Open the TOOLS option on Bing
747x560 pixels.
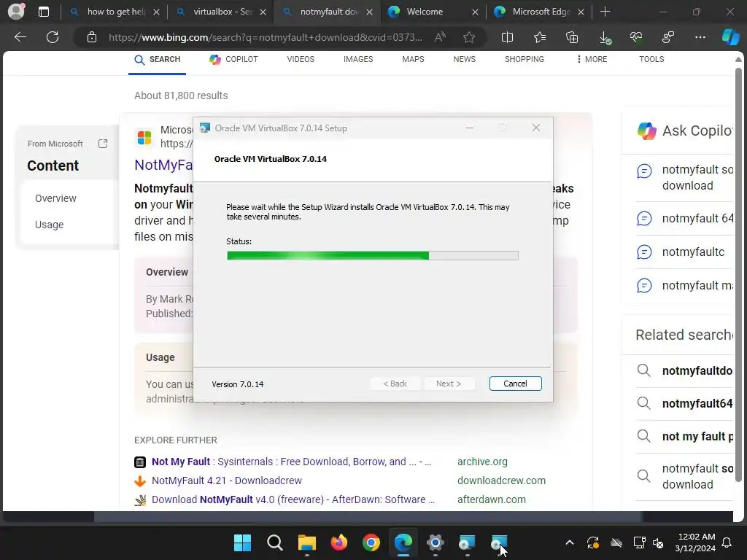(651, 60)
